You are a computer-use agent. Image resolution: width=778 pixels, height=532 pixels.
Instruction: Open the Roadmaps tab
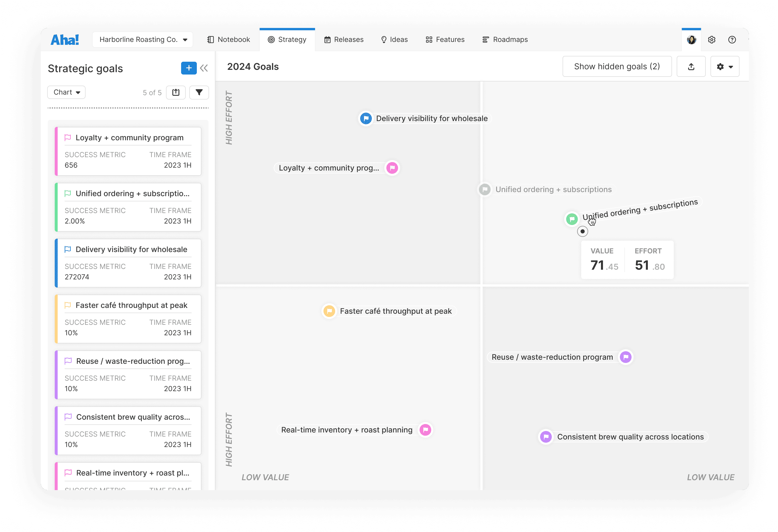coord(505,40)
